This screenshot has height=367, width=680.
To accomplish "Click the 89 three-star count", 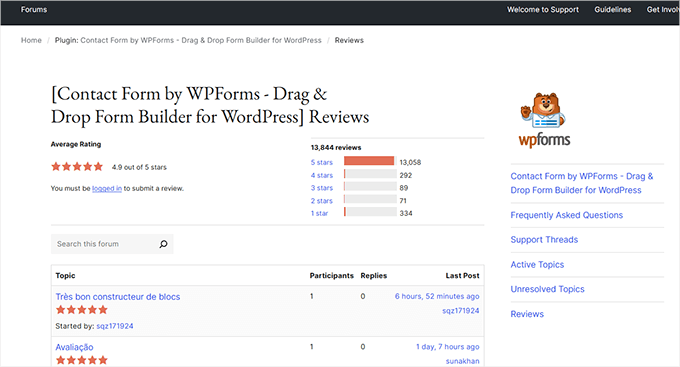I will (404, 188).
